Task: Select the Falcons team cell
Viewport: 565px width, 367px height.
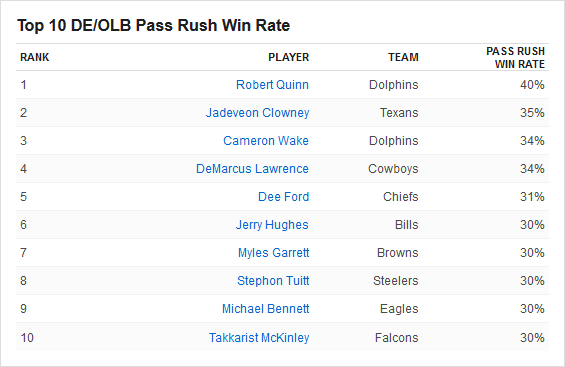Action: (x=397, y=337)
